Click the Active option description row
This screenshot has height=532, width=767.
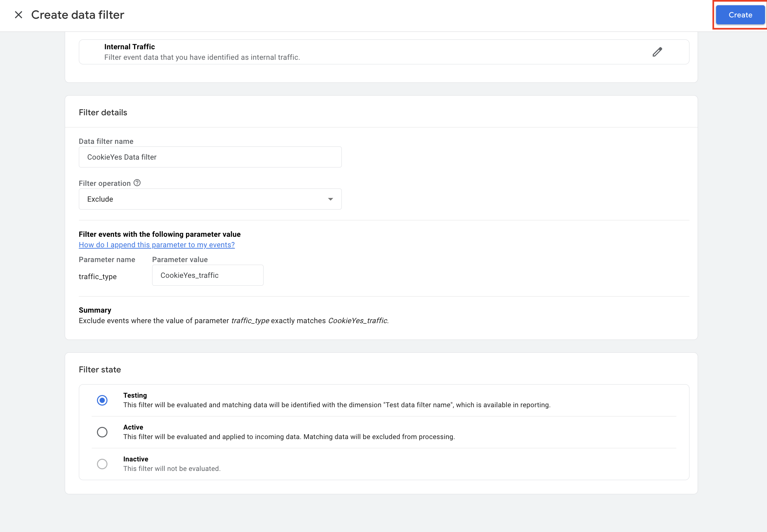tap(289, 437)
